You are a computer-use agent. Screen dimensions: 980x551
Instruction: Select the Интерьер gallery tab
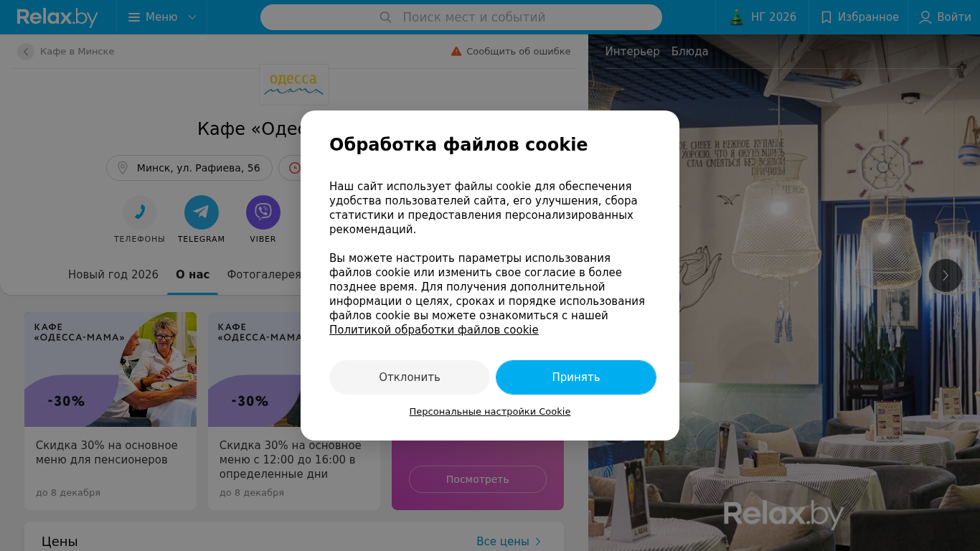point(632,52)
